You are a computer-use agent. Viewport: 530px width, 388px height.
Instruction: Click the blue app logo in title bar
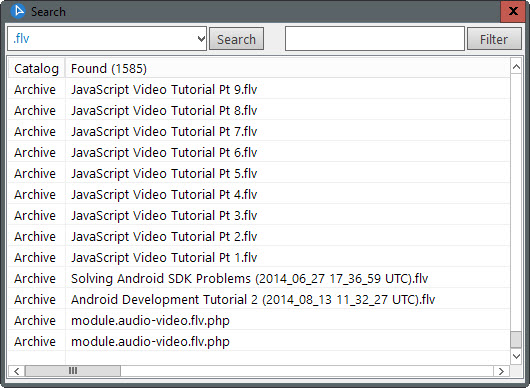[x=18, y=11]
